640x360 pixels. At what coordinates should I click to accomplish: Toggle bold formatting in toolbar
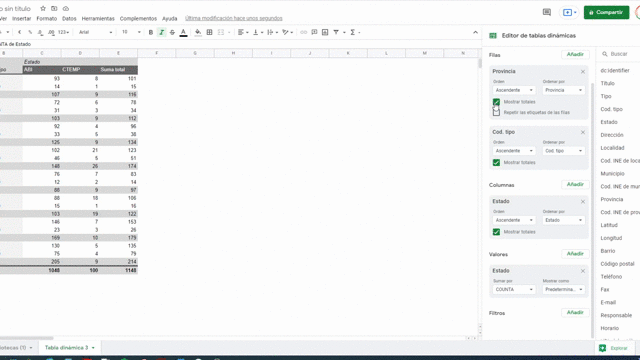pyautogui.click(x=151, y=32)
